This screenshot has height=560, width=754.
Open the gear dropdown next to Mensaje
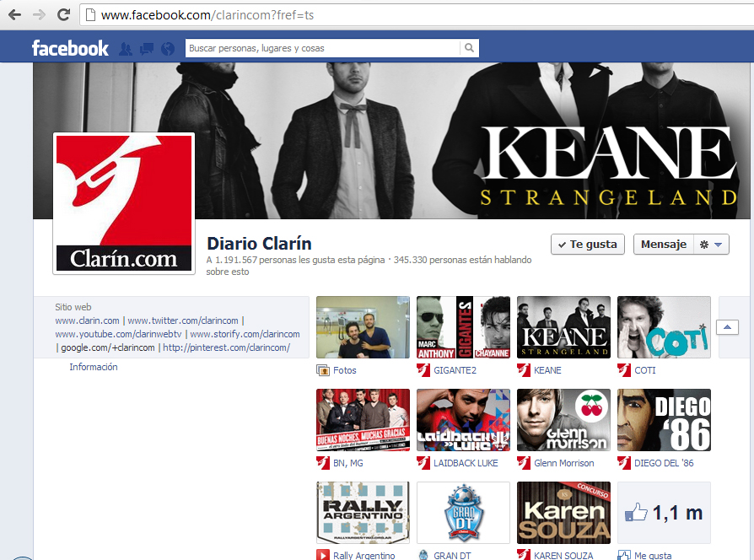pyautogui.click(x=711, y=245)
